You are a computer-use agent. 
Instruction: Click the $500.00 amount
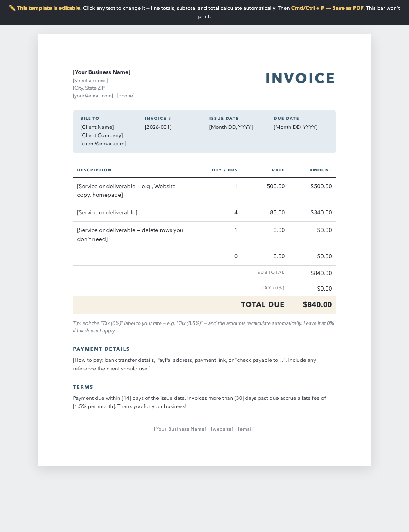(x=321, y=186)
